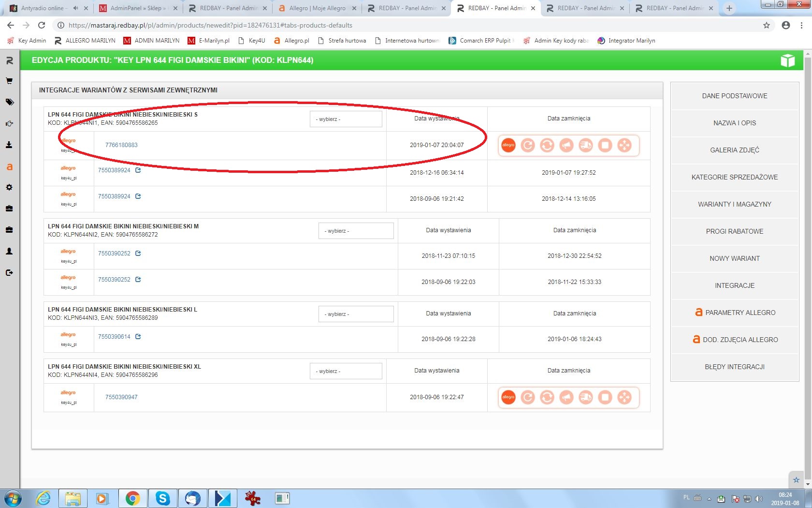Open auction link 7766180883

pos(121,145)
